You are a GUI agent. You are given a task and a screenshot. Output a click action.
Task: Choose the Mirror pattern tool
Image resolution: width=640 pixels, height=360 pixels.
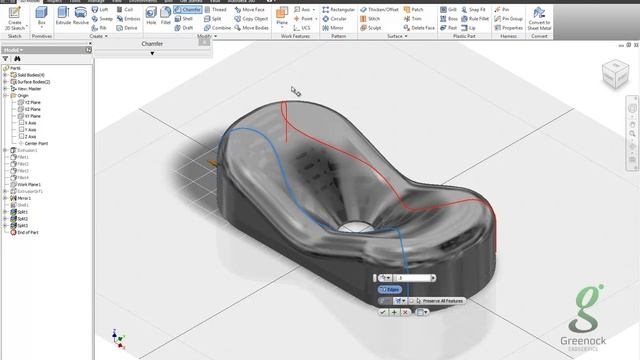point(333,28)
